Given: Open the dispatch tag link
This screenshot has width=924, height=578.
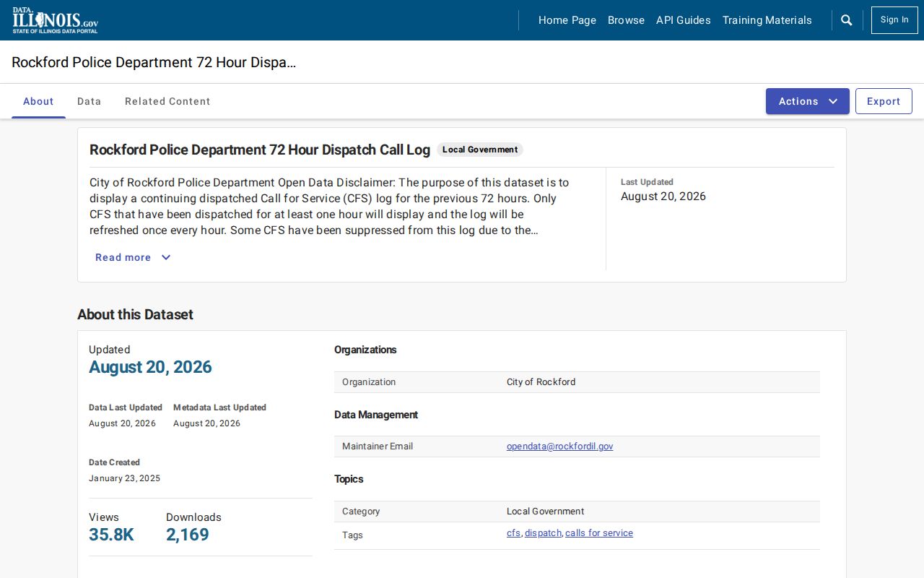Looking at the screenshot, I should (543, 533).
